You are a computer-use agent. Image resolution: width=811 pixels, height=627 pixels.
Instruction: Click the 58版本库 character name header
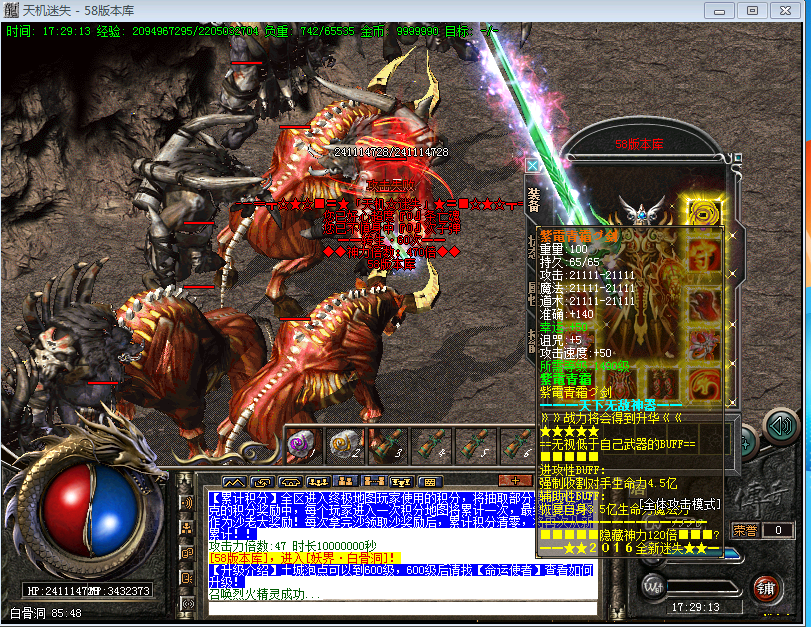pyautogui.click(x=639, y=144)
